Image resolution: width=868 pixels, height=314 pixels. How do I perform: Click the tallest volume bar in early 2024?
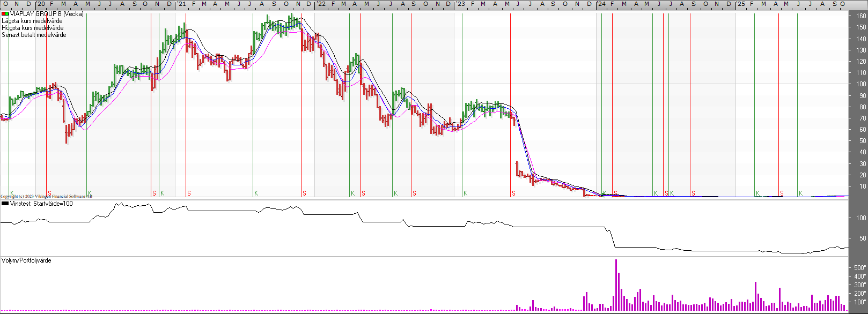[616, 284]
